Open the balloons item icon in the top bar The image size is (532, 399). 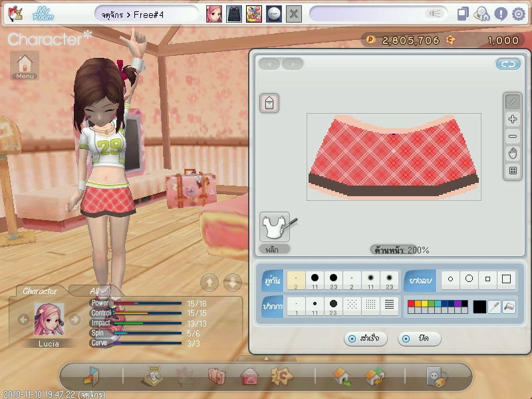(254, 14)
